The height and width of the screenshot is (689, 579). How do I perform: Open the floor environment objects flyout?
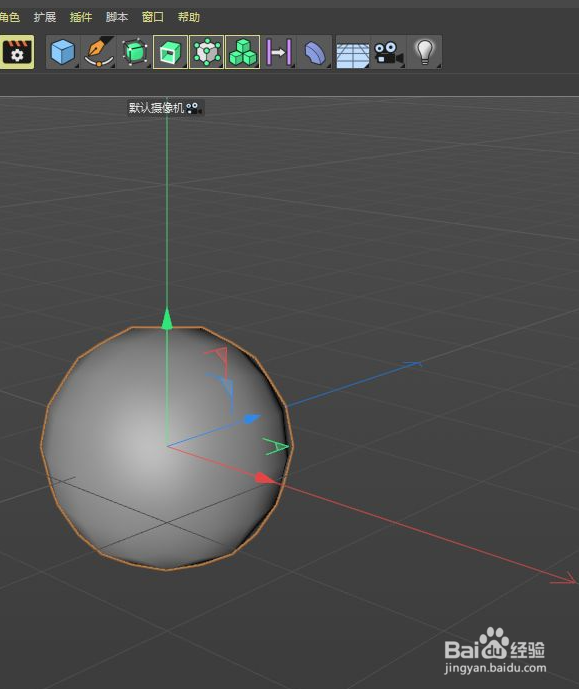[x=353, y=52]
